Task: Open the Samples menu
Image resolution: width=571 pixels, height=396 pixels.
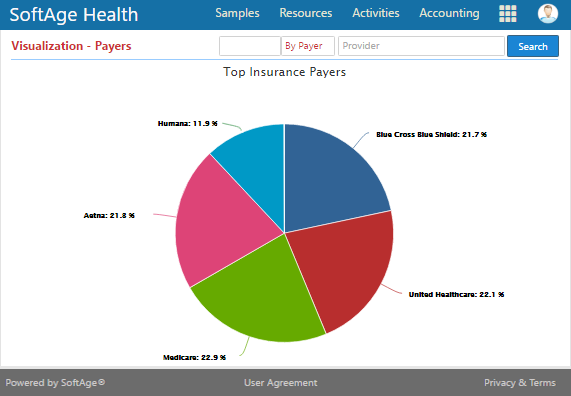Action: click(x=237, y=13)
